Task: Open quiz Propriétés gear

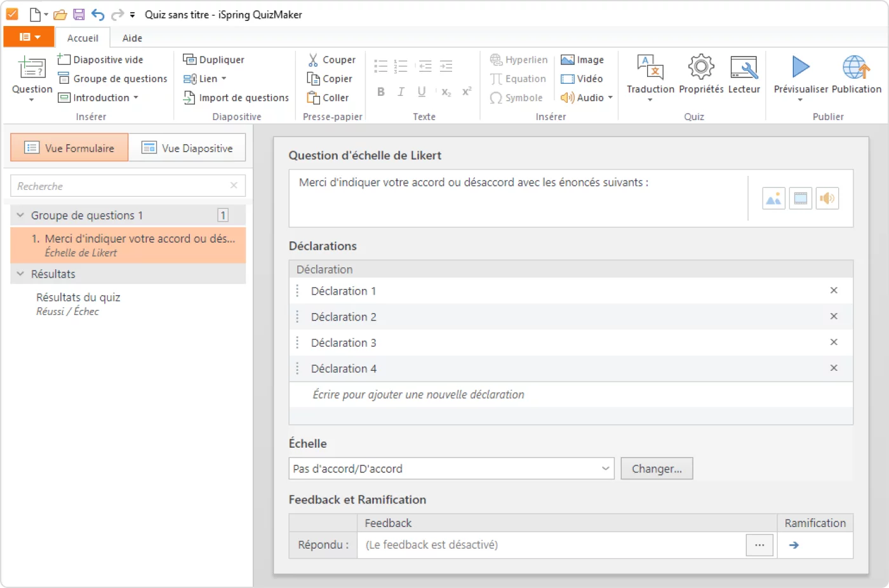Action: point(701,75)
